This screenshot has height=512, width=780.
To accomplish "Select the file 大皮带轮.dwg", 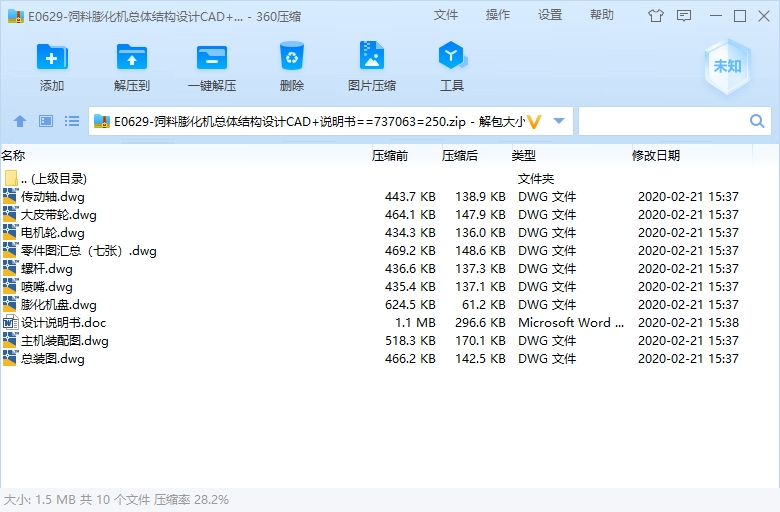I will tap(59, 214).
